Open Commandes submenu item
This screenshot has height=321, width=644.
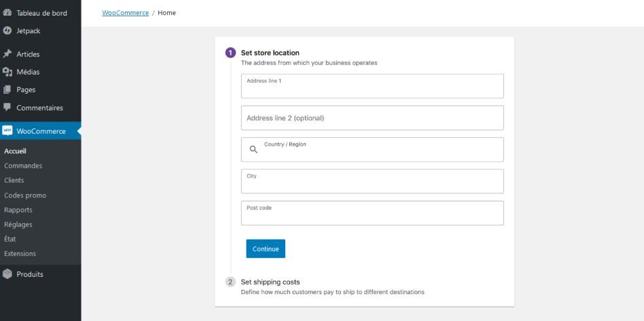23,166
